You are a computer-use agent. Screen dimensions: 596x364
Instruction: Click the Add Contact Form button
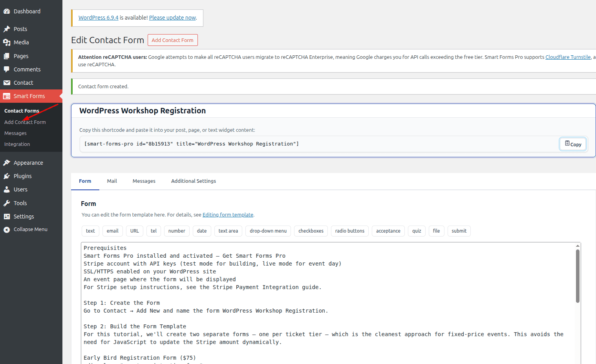172,40
